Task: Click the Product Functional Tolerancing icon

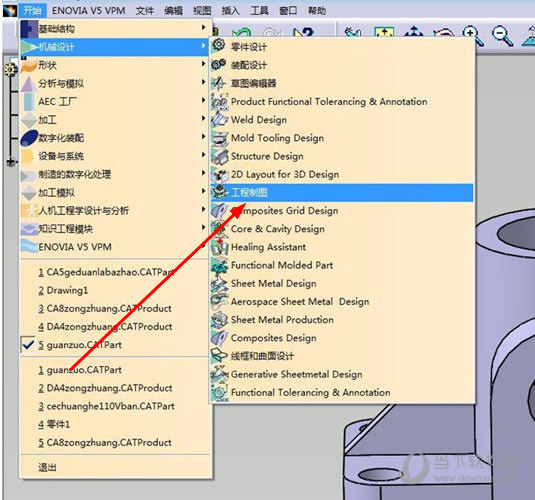Action: [x=219, y=101]
